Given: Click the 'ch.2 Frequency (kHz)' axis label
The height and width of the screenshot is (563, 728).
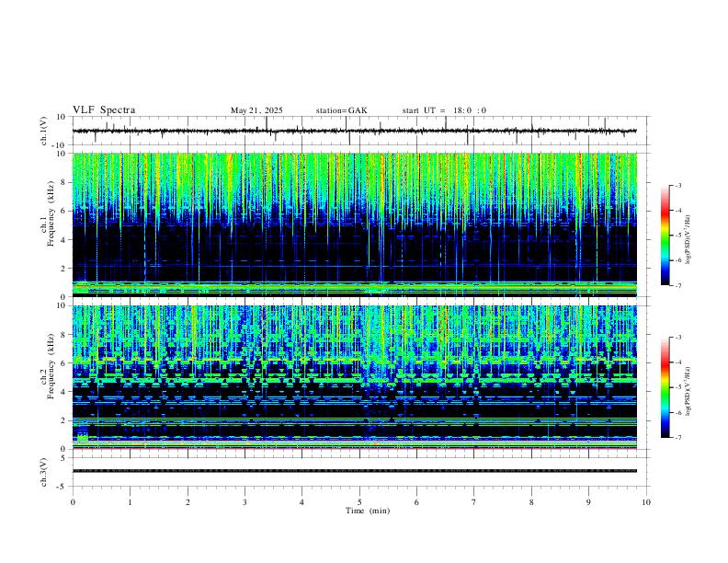Looking at the screenshot, I should (48, 366).
